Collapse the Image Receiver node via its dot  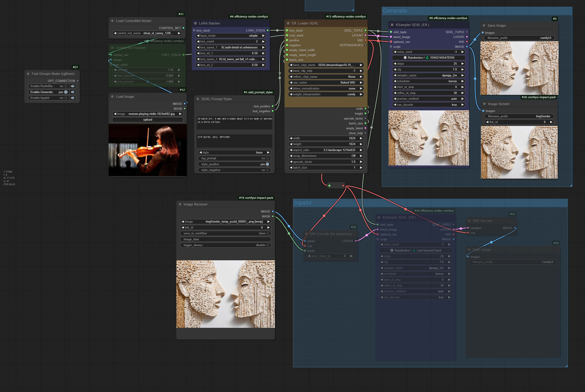tap(180, 204)
